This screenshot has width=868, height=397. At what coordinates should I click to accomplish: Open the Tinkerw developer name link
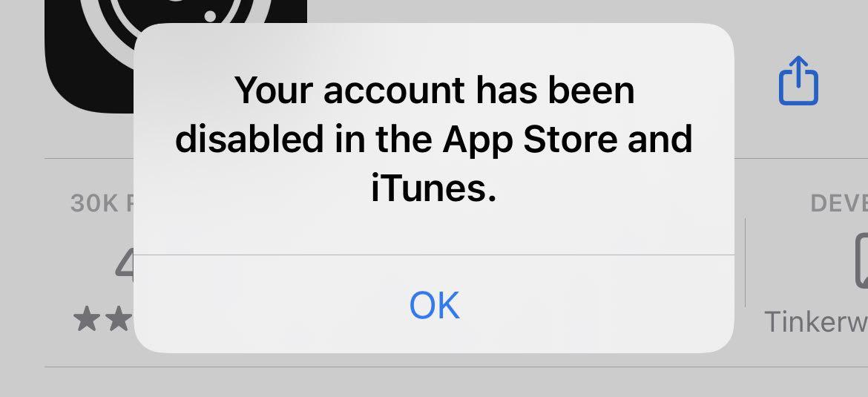point(815,322)
